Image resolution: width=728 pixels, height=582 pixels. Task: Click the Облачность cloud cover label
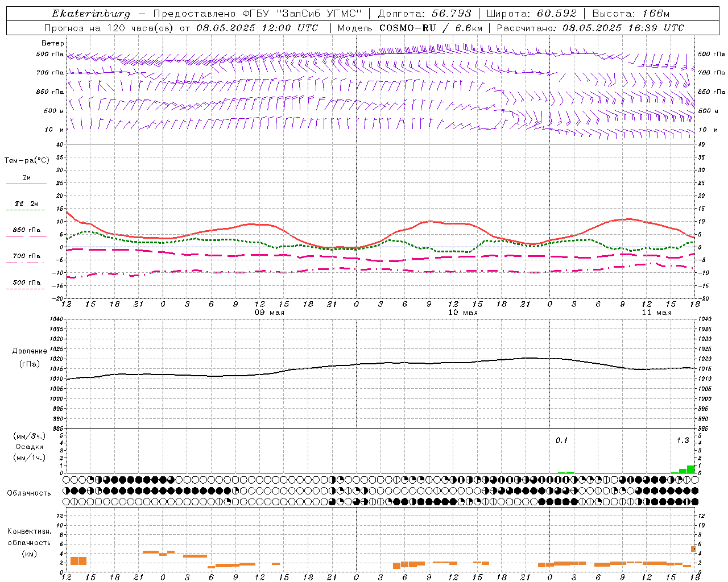click(x=29, y=493)
